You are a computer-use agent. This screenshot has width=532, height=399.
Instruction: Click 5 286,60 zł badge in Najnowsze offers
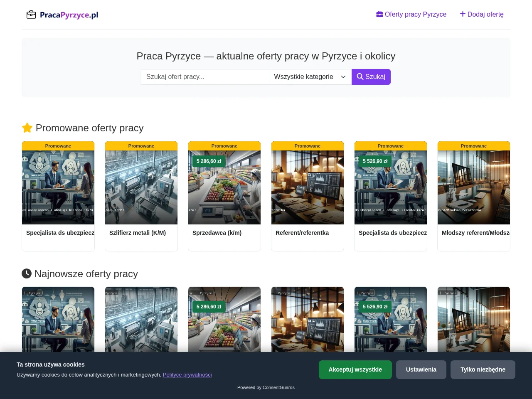(209, 307)
